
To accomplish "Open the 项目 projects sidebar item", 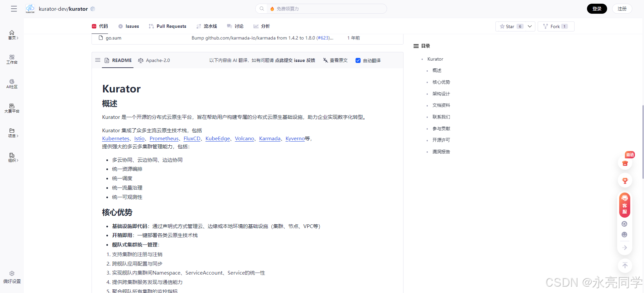I will click(12, 133).
